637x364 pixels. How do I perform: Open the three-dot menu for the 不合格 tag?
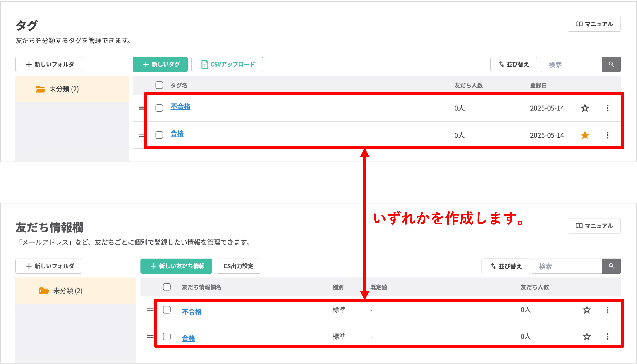point(608,108)
